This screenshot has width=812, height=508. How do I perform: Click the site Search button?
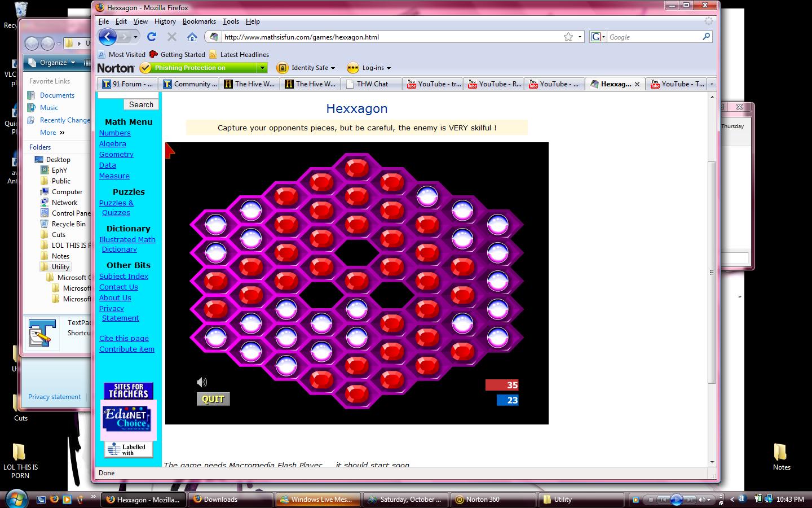tap(141, 104)
